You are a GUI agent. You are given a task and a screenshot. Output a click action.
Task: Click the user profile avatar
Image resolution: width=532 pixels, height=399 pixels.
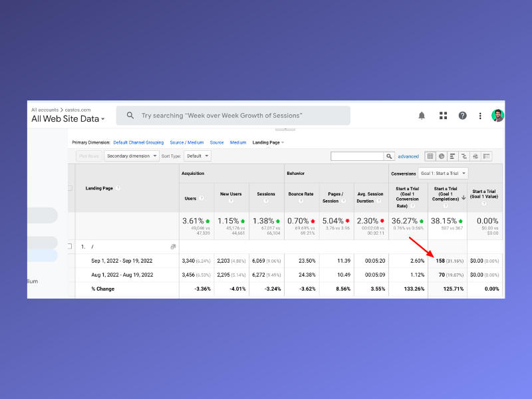click(497, 116)
